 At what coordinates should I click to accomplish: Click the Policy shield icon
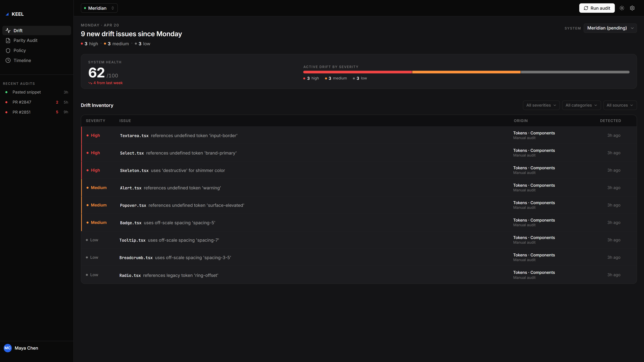[8, 50]
